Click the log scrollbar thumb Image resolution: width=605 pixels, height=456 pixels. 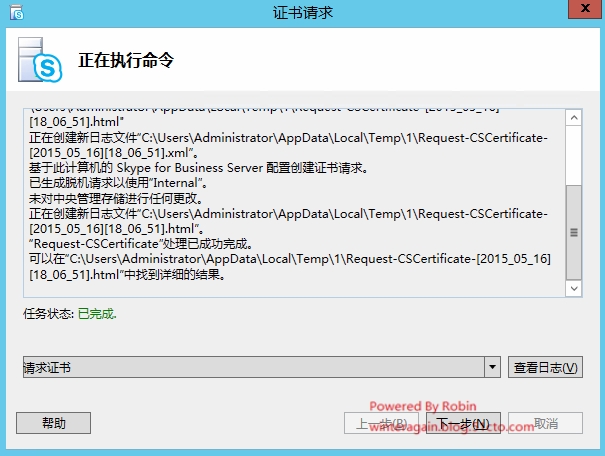(574, 232)
